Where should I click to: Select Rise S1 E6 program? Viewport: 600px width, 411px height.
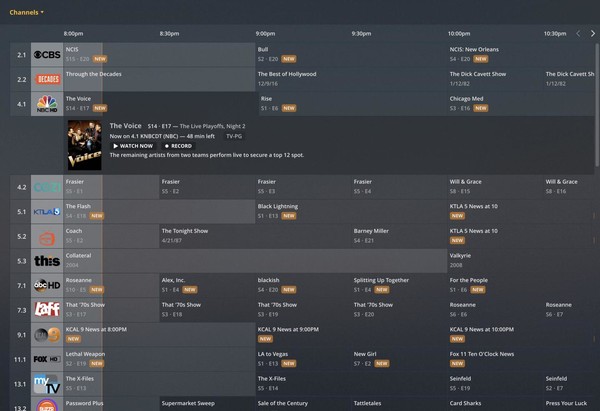click(x=352, y=104)
